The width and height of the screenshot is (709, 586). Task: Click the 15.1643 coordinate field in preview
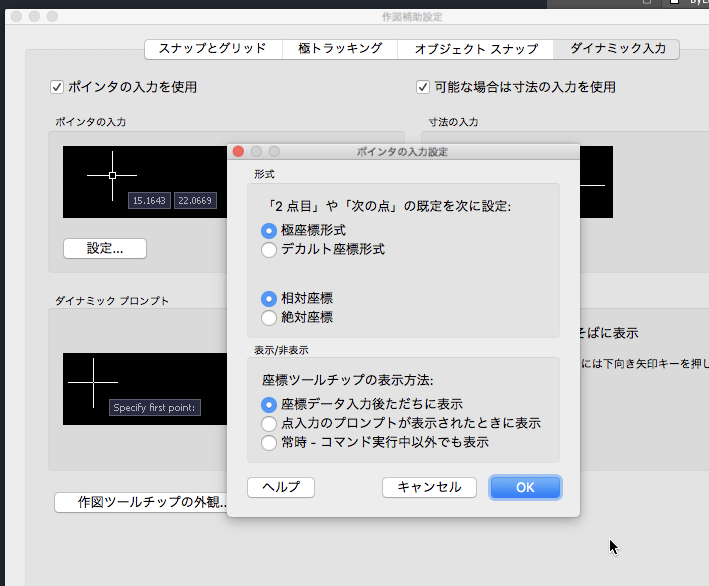149,200
